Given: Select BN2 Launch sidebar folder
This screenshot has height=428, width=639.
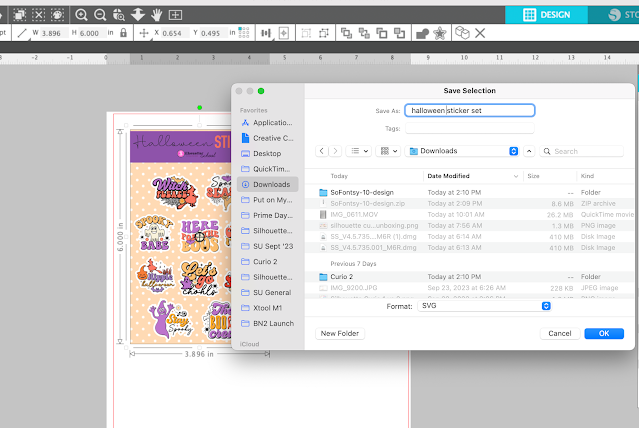Looking at the screenshot, I should 267,323.
